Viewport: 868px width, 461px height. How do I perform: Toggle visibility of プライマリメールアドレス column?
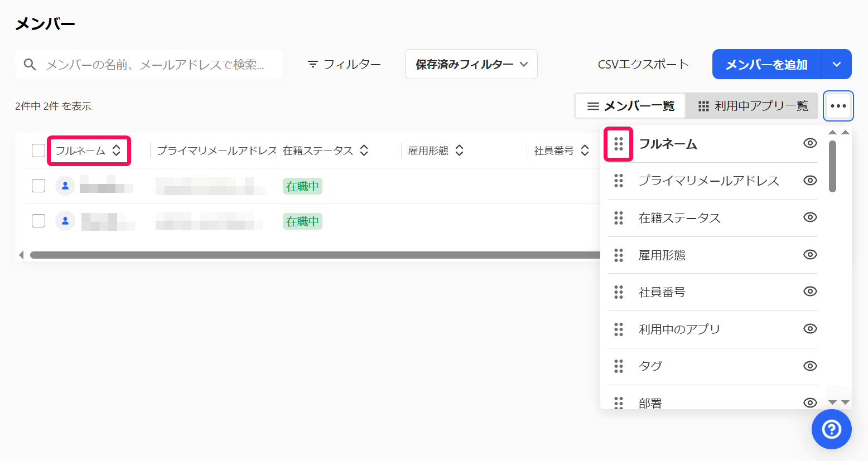click(810, 181)
